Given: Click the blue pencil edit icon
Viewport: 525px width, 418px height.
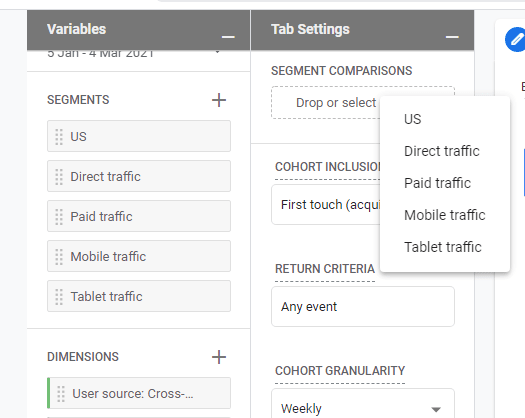Looking at the screenshot, I should click(516, 40).
